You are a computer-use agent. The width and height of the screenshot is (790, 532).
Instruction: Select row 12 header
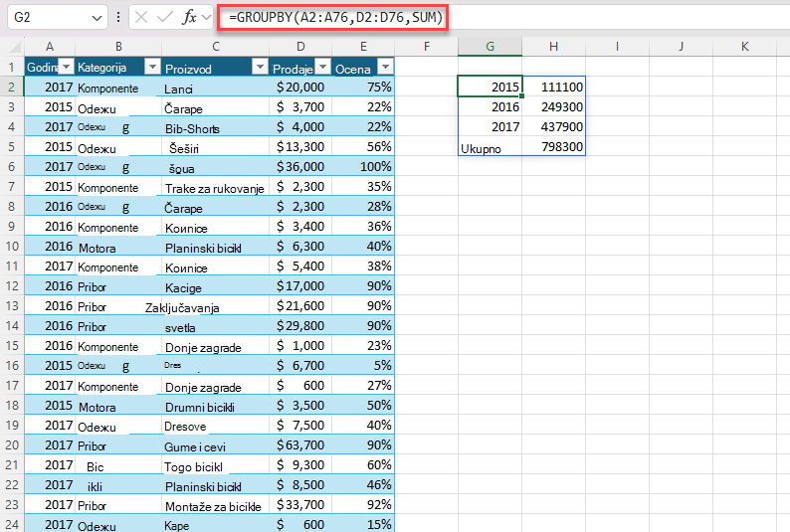(12, 285)
